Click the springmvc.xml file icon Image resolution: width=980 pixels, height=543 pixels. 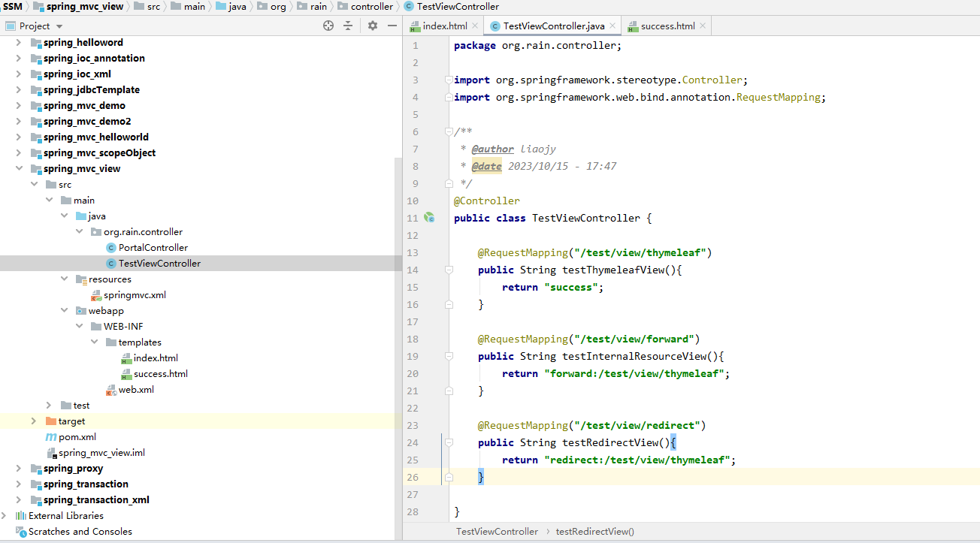point(96,295)
